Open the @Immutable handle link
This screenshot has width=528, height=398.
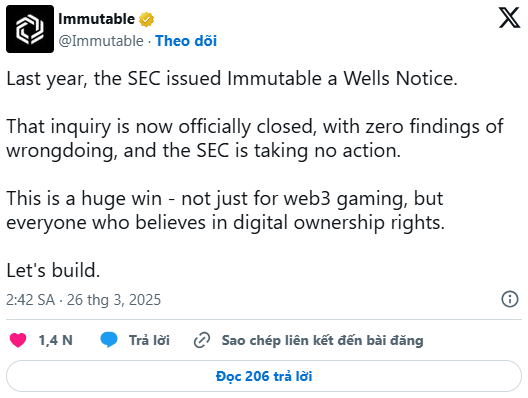pyautogui.click(x=101, y=41)
